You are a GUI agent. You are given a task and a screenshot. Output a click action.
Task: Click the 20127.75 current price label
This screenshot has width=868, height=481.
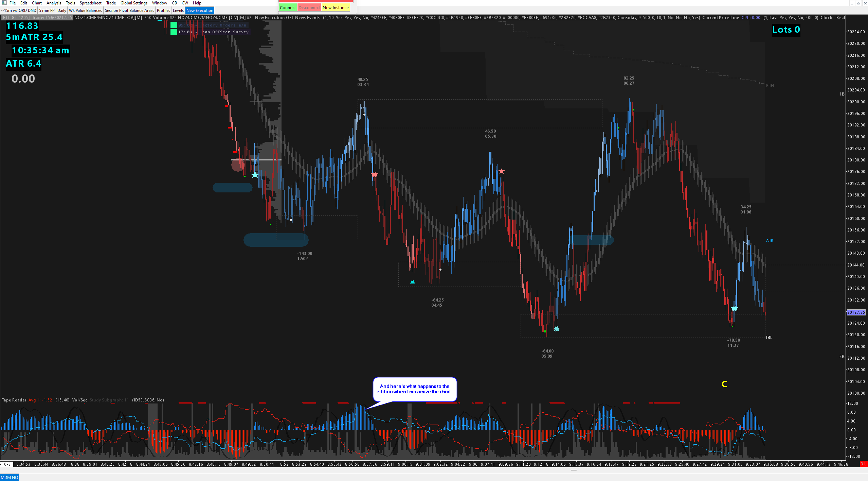pyautogui.click(x=856, y=312)
